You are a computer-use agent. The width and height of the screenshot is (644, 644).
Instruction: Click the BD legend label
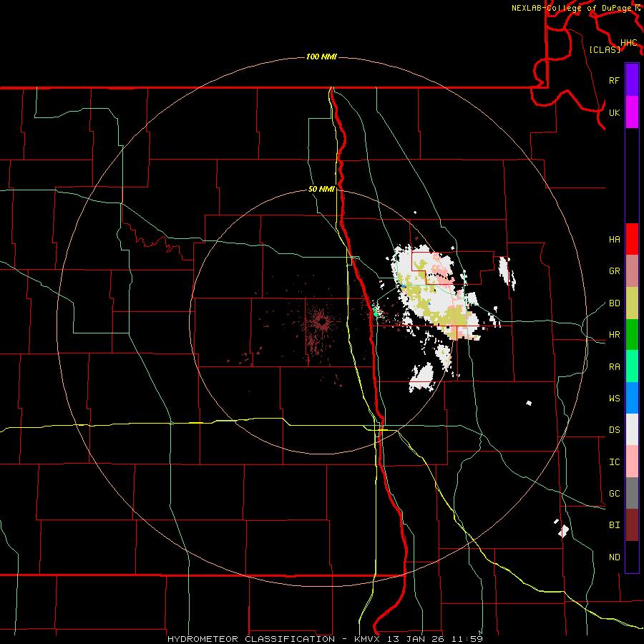614,303
